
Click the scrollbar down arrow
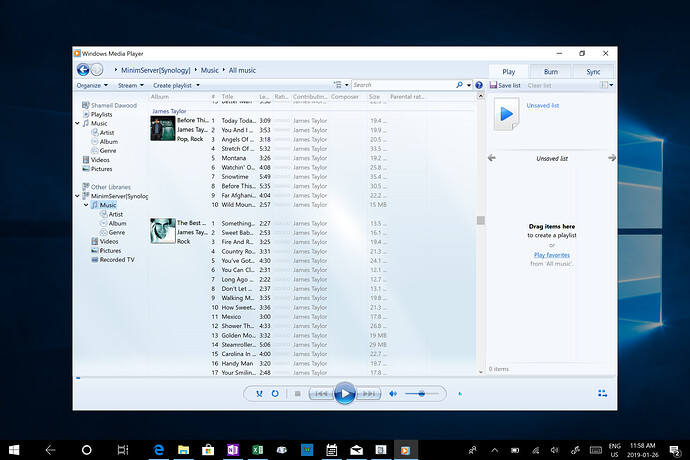tap(481, 372)
